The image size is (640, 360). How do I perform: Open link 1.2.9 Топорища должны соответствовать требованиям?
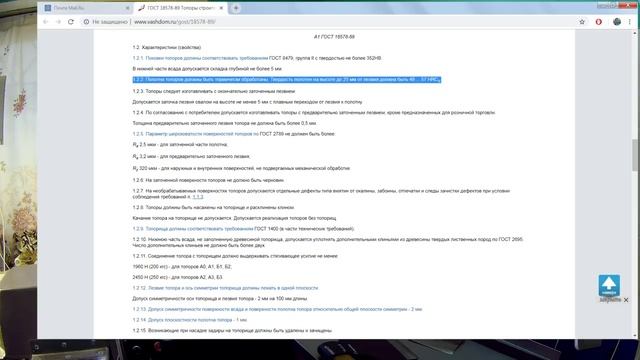tap(193, 229)
